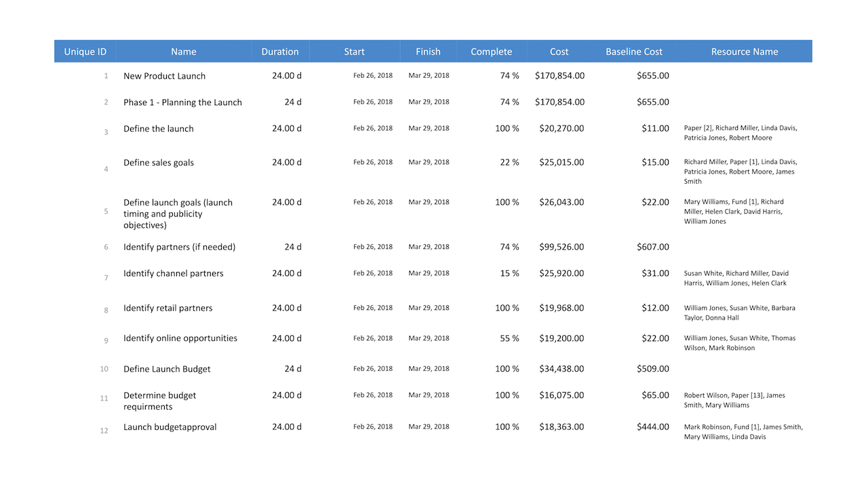Select the Define Launch Budget task
Image resolution: width=868 pixels, height=487 pixels.
click(167, 369)
